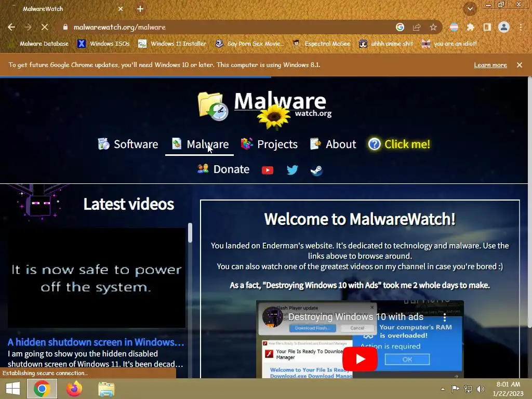Open a new tab with plus button
Viewport: 532px width, 399px height.
point(140,9)
